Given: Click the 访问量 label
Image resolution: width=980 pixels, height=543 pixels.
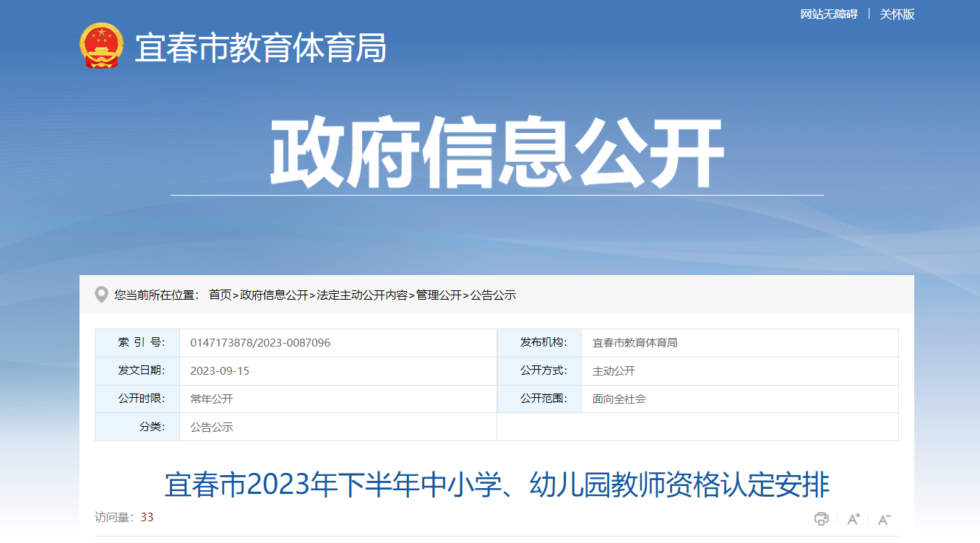Looking at the screenshot, I should pyautogui.click(x=115, y=517).
